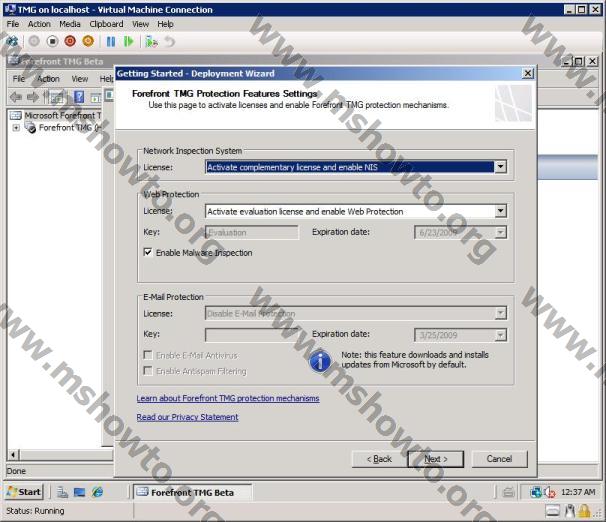Click Forward arrow in Forefront TMG toolbar
The height and width of the screenshot is (522, 606).
coord(32,97)
